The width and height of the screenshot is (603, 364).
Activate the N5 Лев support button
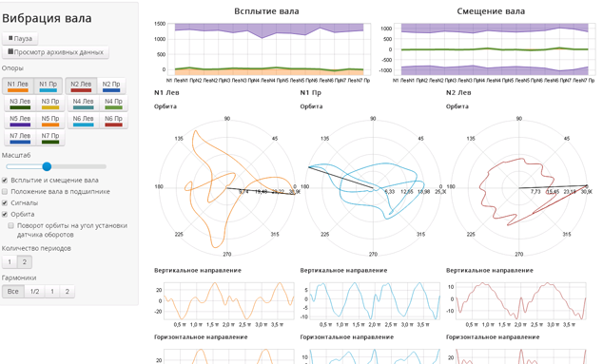coord(20,121)
